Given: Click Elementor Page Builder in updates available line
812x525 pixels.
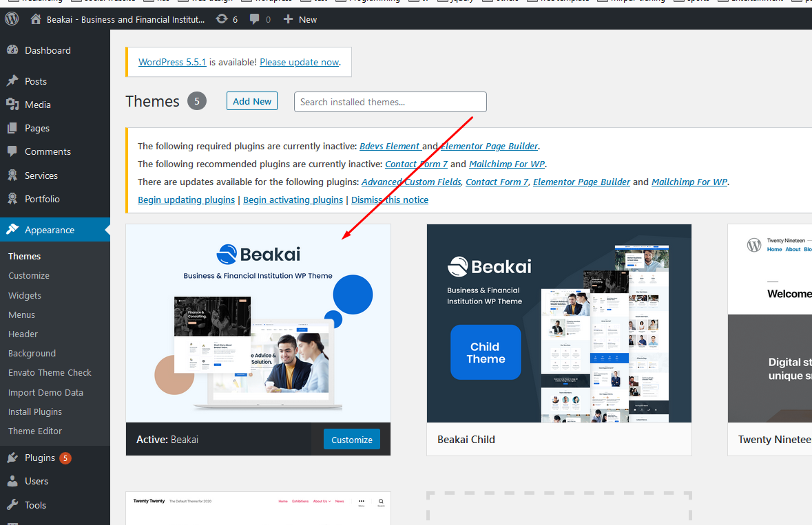Looking at the screenshot, I should pyautogui.click(x=581, y=182).
